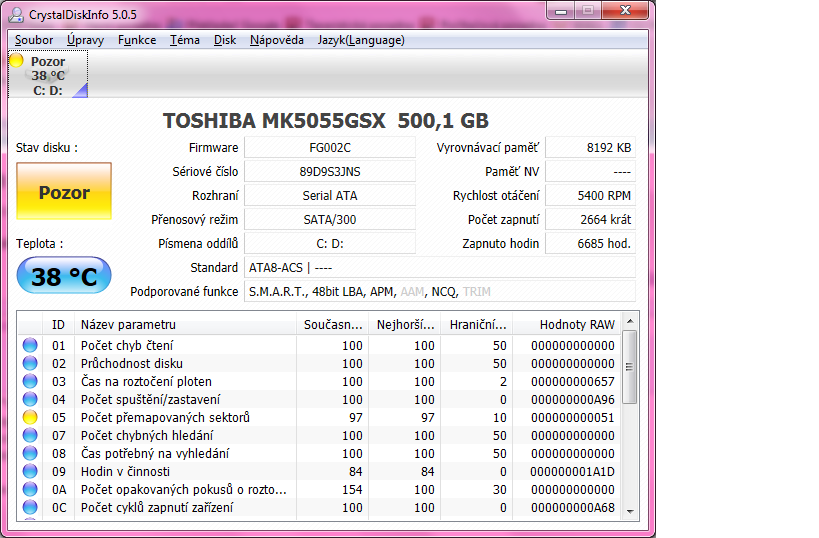
Task: Select row Čas na roztočení ploten
Action: tap(320, 381)
